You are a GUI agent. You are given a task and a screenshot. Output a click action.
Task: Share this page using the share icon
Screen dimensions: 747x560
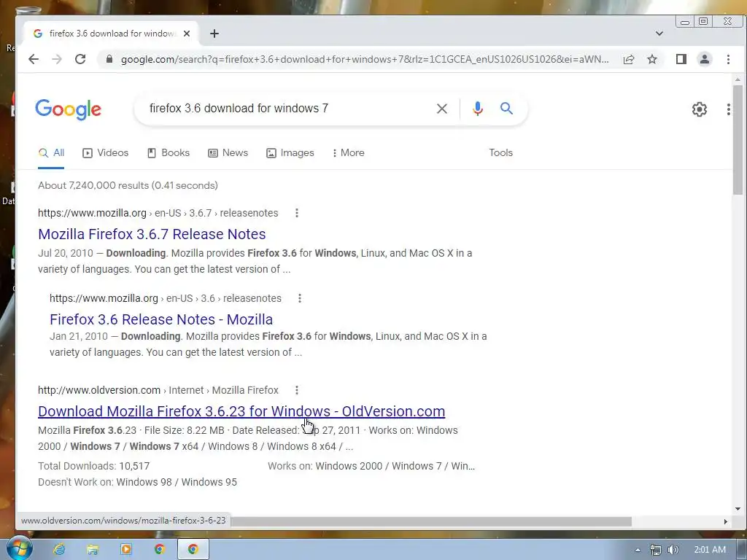tap(628, 59)
